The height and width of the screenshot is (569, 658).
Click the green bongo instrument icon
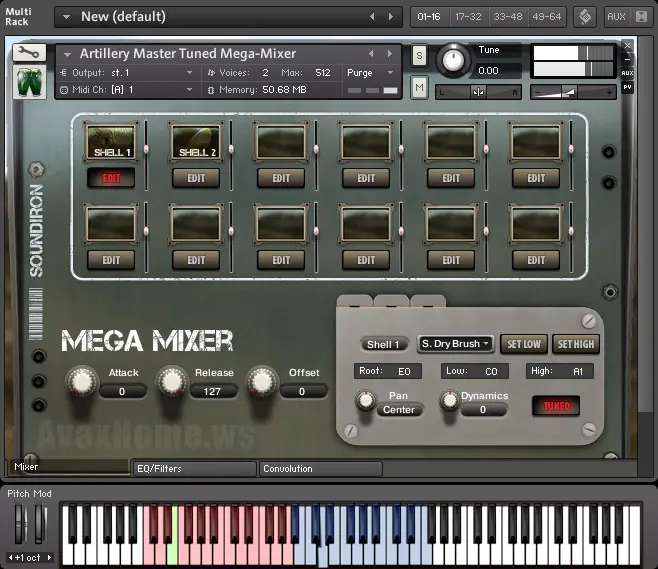[x=29, y=82]
